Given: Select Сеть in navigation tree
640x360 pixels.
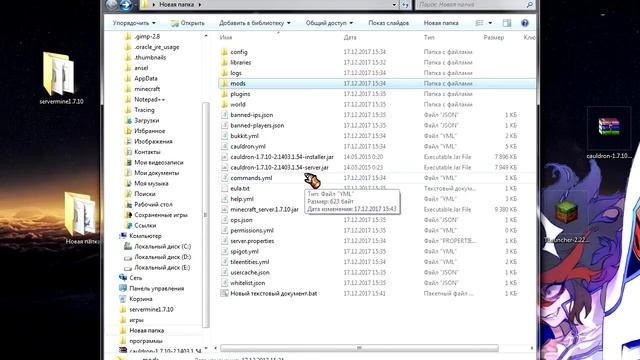Looking at the screenshot, I should pyautogui.click(x=136, y=278).
